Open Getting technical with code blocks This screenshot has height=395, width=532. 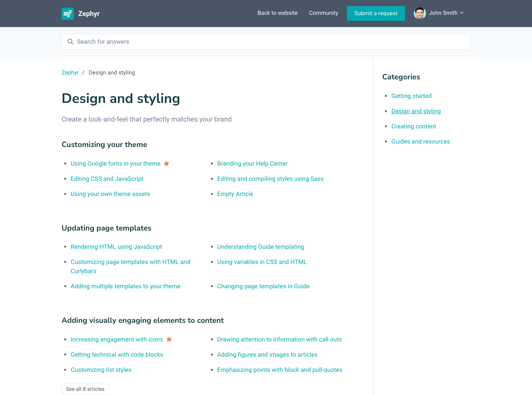click(x=117, y=355)
